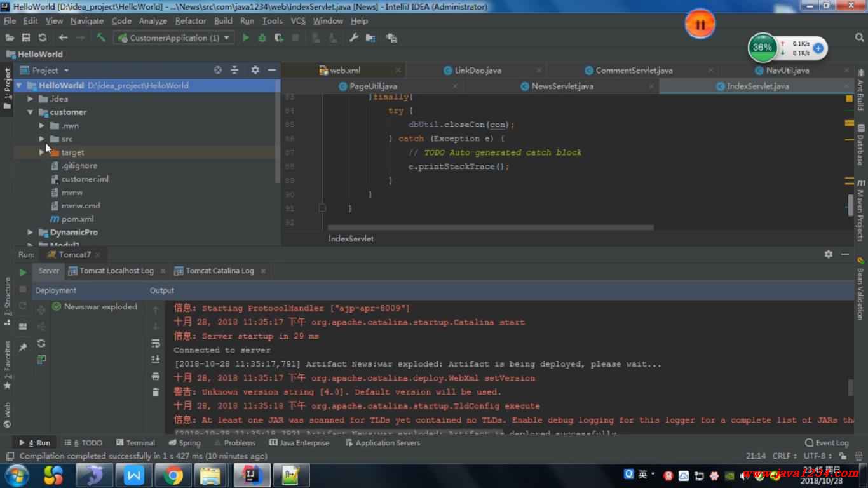Open pom.xml in the project tree

pos(78,219)
